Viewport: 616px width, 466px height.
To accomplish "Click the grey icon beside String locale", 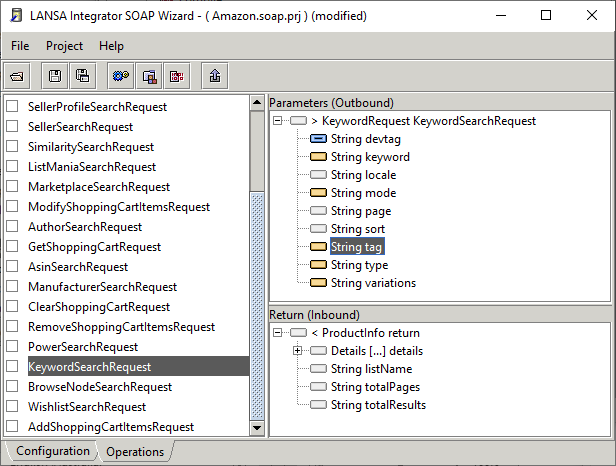I will [x=318, y=175].
